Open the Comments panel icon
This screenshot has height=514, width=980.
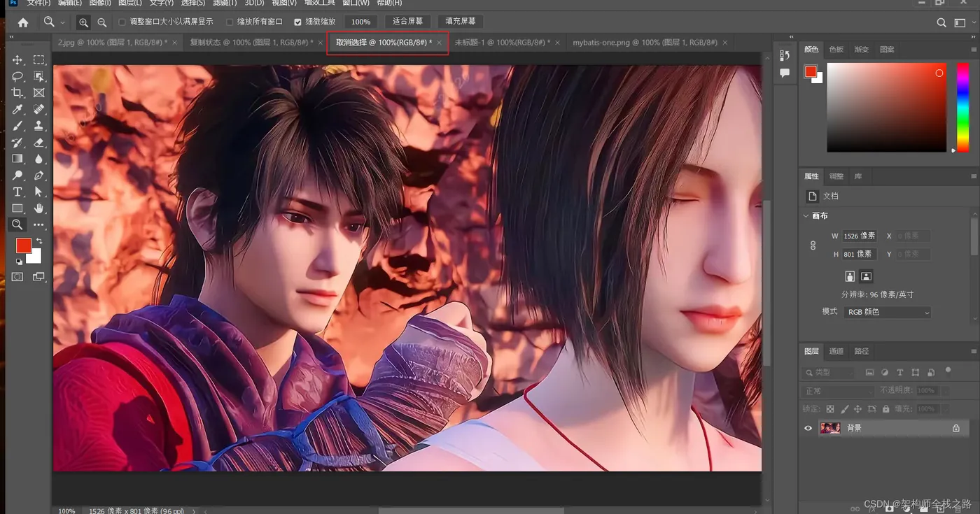coord(785,73)
